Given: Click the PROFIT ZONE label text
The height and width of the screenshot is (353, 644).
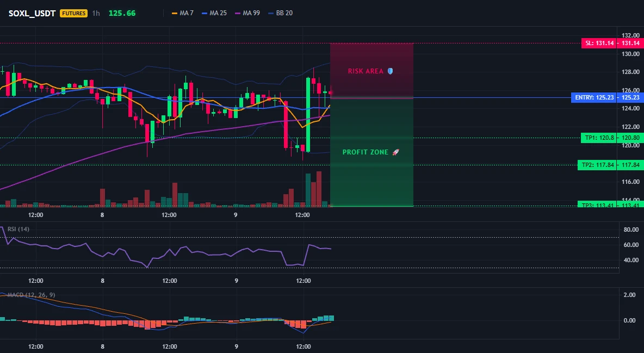Looking at the screenshot, I should [365, 152].
